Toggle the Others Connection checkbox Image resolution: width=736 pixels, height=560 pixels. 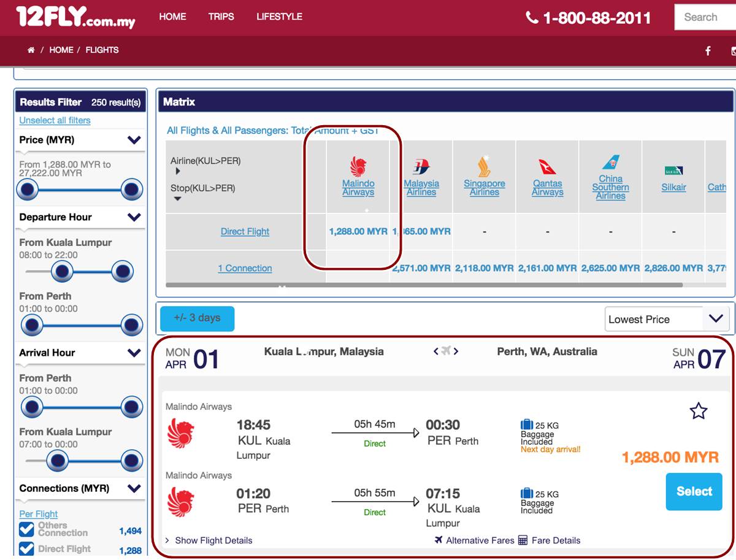pos(26,529)
